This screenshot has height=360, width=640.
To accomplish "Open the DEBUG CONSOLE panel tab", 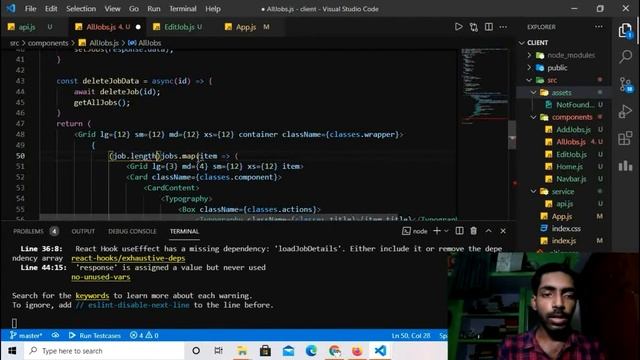I will point(132,231).
